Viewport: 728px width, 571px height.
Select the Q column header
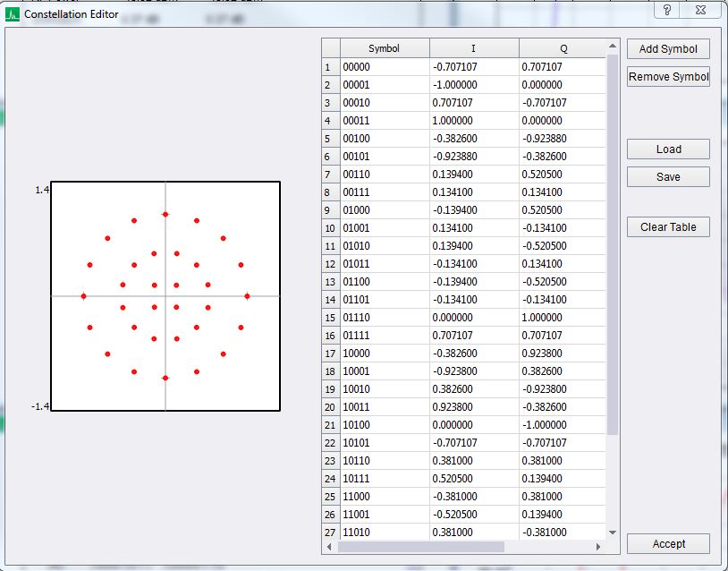pos(563,48)
